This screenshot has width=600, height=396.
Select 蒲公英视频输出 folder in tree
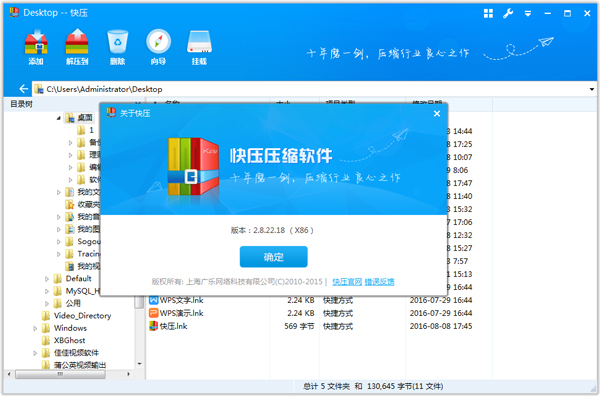80,365
